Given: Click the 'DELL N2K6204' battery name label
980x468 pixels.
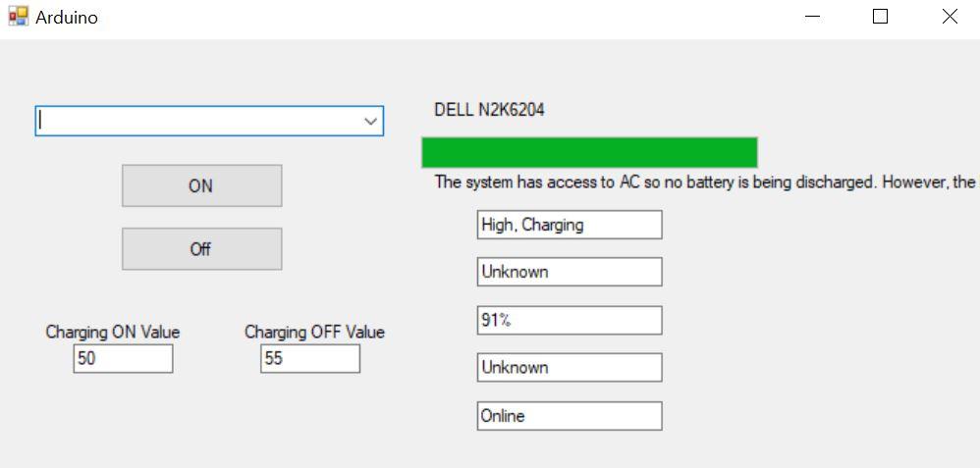Looking at the screenshot, I should [x=489, y=110].
